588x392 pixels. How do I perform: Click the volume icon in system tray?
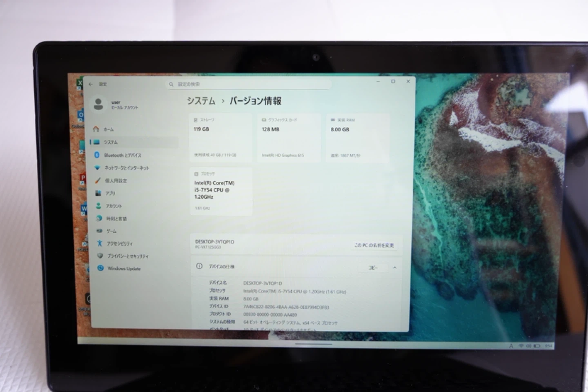coord(529,346)
